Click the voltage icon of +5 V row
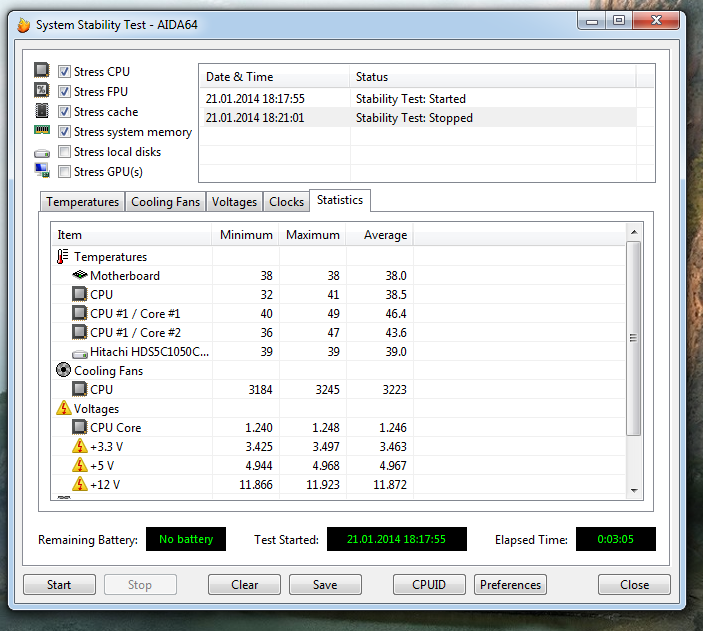 click(80, 465)
